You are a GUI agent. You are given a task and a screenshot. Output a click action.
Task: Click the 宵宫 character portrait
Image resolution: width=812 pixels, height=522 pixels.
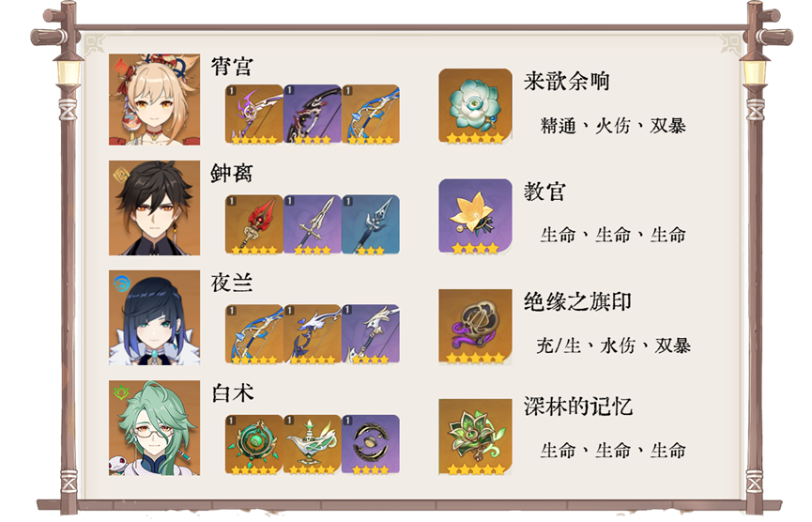154,100
